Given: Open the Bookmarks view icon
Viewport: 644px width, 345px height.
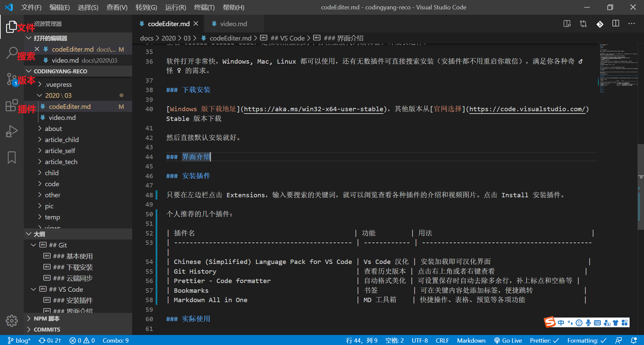Looking at the screenshot, I should coord(11,157).
